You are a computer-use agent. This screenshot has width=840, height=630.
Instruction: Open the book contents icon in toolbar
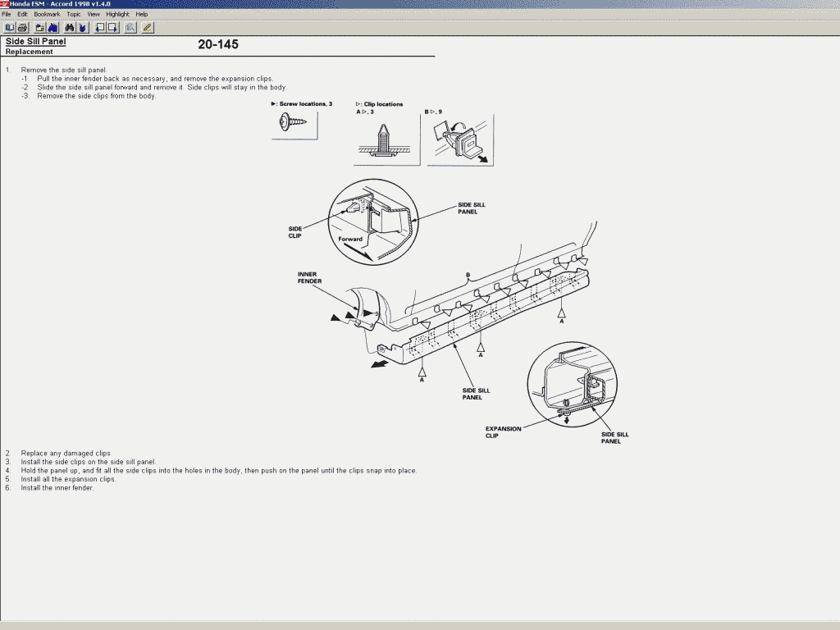(10, 27)
